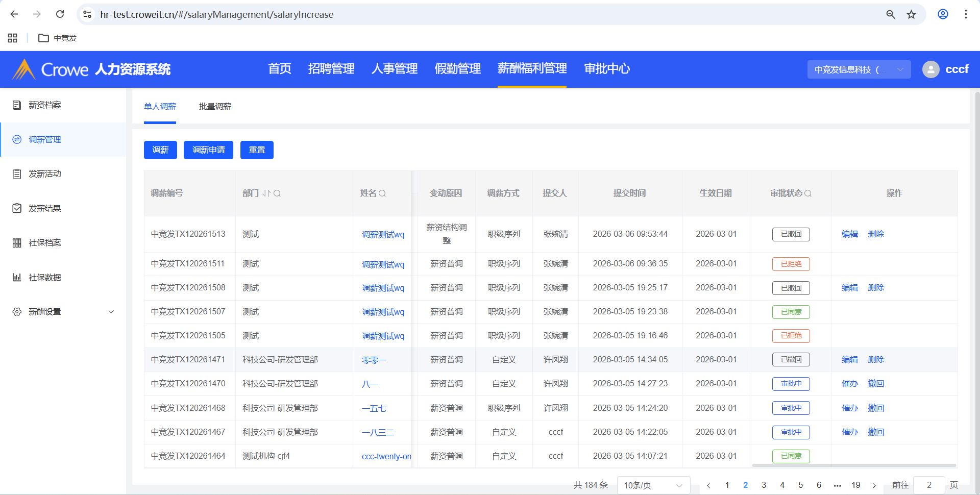Open the company selector dropdown
Viewport: 980px width, 495px height.
(x=859, y=69)
